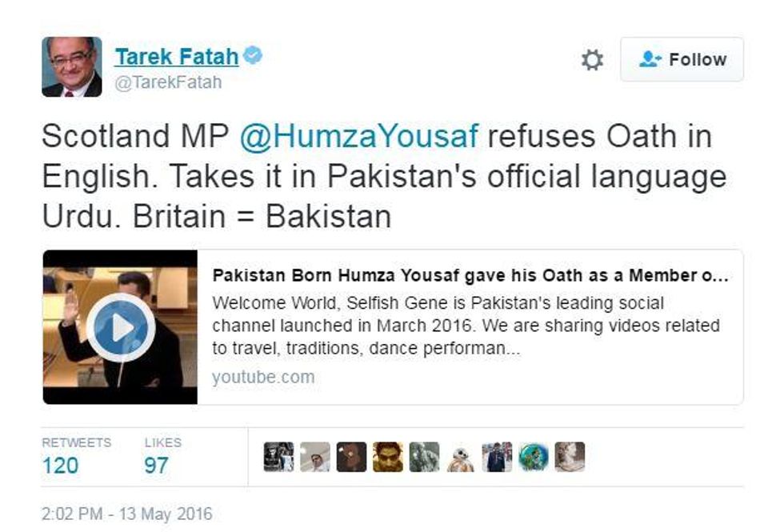Click the globe earth avatar
The height and width of the screenshot is (532, 784).
(x=534, y=457)
